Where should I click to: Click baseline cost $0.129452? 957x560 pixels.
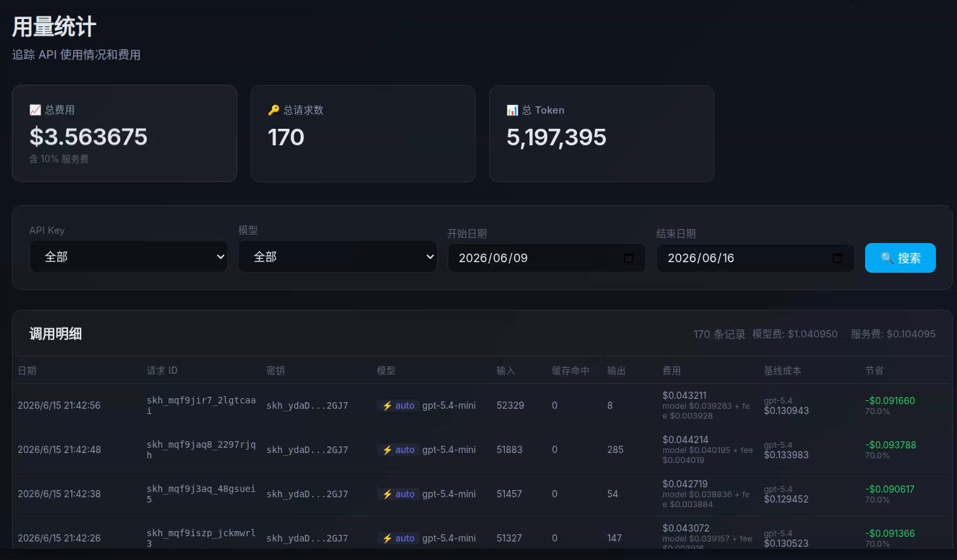coord(786,499)
